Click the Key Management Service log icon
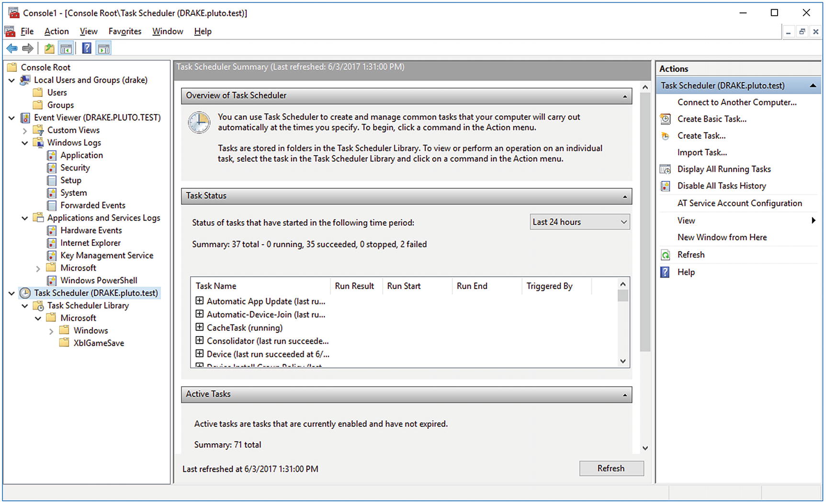The image size is (826, 504). [52, 255]
